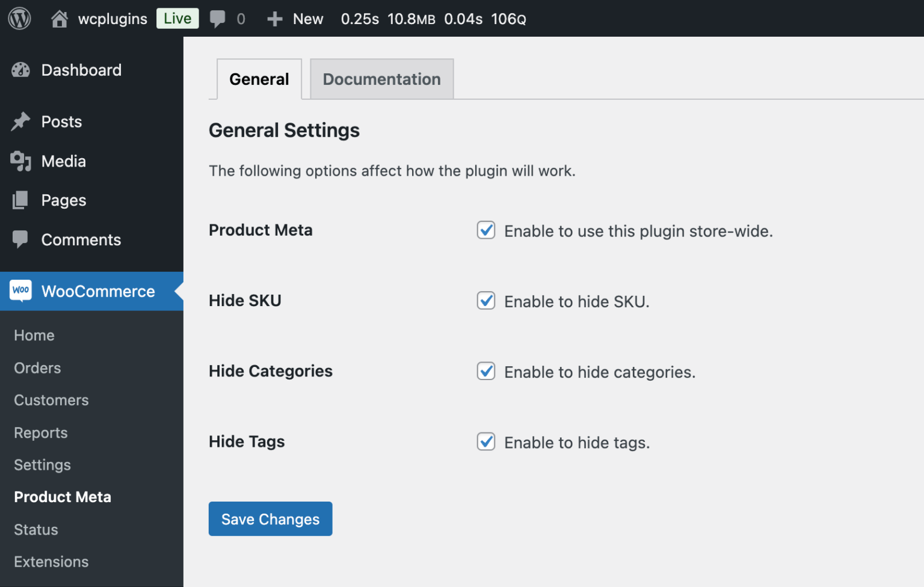The height and width of the screenshot is (587, 924).
Task: Select the Comments speech bubble icon in sidebar
Action: (20, 239)
